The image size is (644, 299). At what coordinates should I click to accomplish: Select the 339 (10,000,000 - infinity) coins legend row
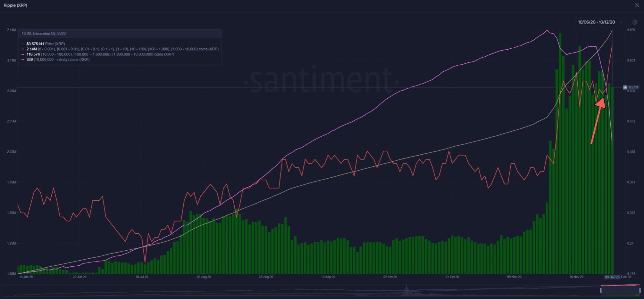click(55, 60)
